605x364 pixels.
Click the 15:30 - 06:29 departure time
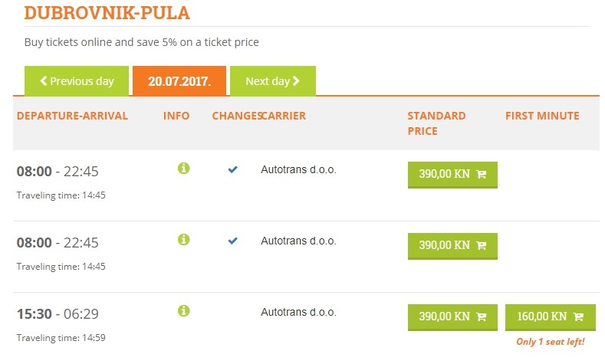[x=58, y=314]
